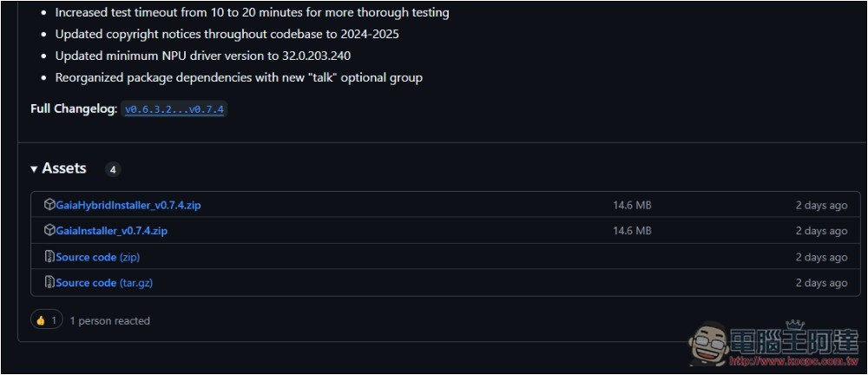Click "2 days ago" timestamp for Source code tar.gz
Screen dimensions: 868x375
[x=821, y=282]
